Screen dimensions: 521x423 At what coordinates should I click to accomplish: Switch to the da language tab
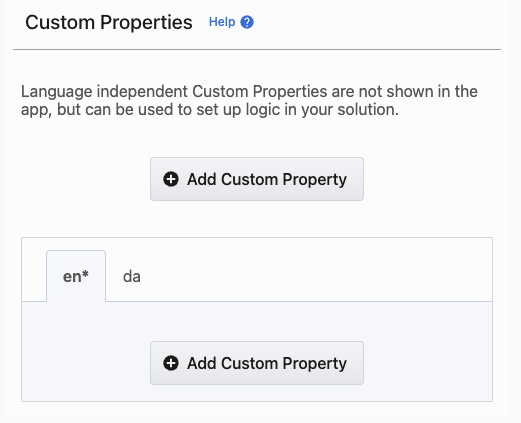pyautogui.click(x=132, y=277)
